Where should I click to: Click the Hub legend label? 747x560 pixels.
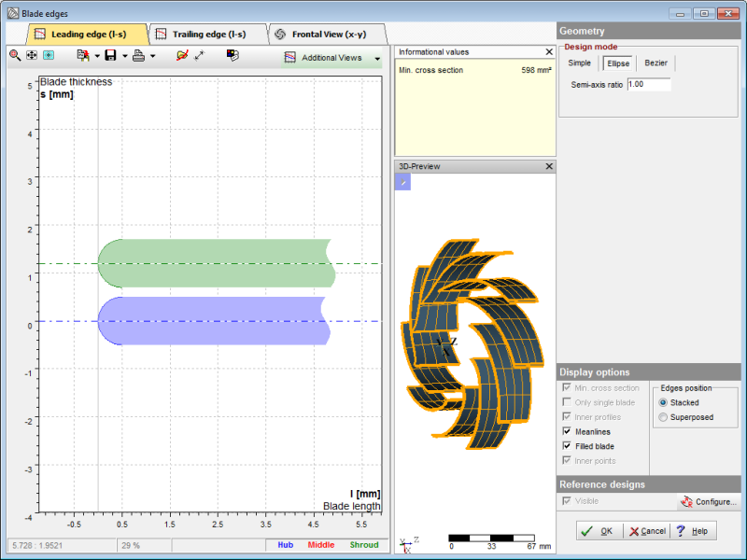point(286,545)
